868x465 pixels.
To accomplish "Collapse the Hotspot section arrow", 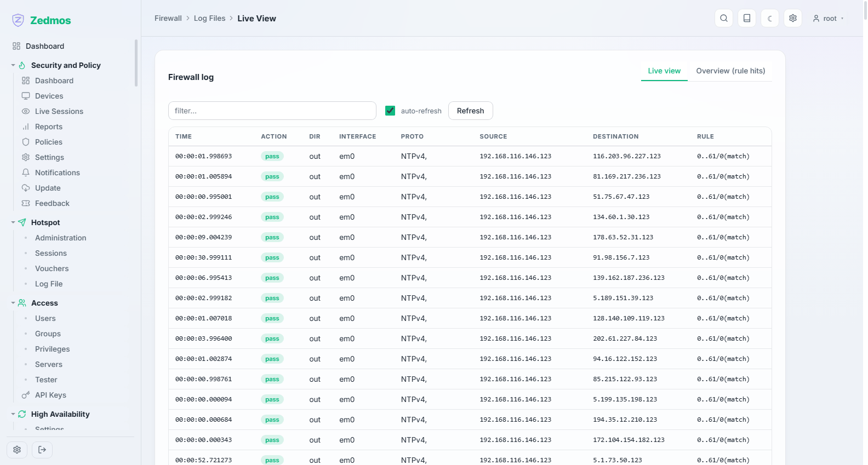I will pos(13,222).
